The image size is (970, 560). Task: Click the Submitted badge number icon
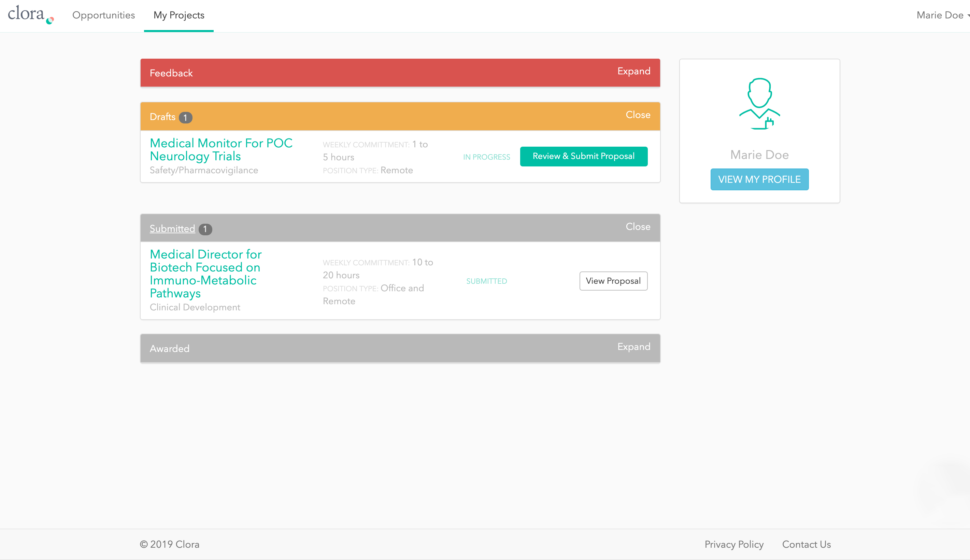coord(205,229)
